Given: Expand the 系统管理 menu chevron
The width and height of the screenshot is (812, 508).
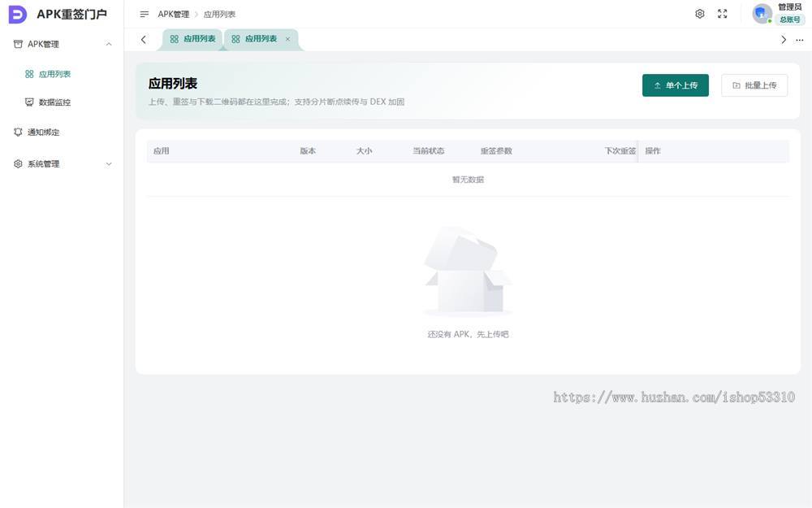Looking at the screenshot, I should 109,164.
